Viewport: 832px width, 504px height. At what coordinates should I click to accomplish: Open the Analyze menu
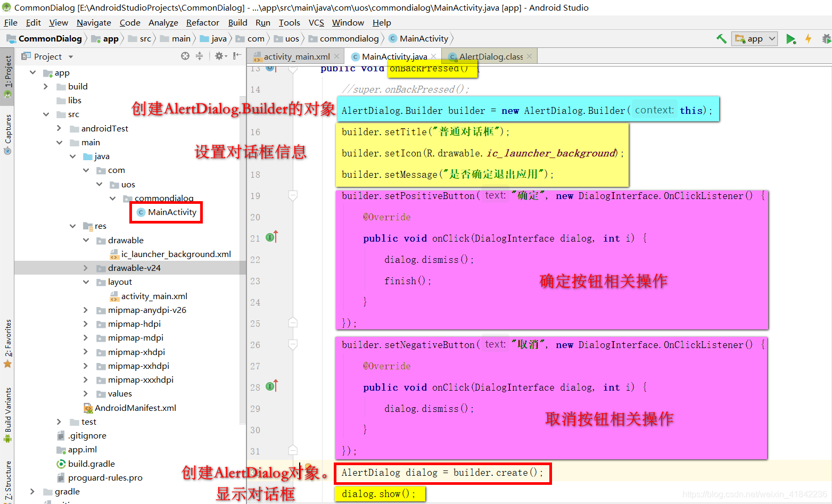(163, 22)
